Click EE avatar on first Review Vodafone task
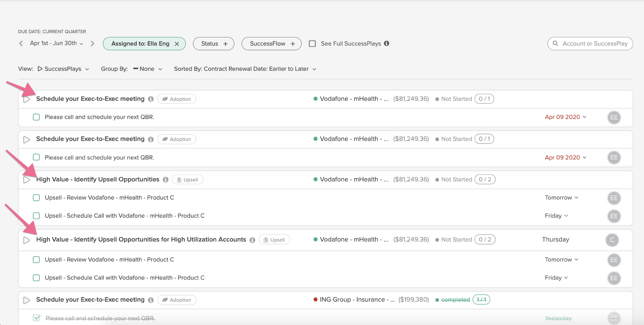644x325 pixels. click(614, 198)
